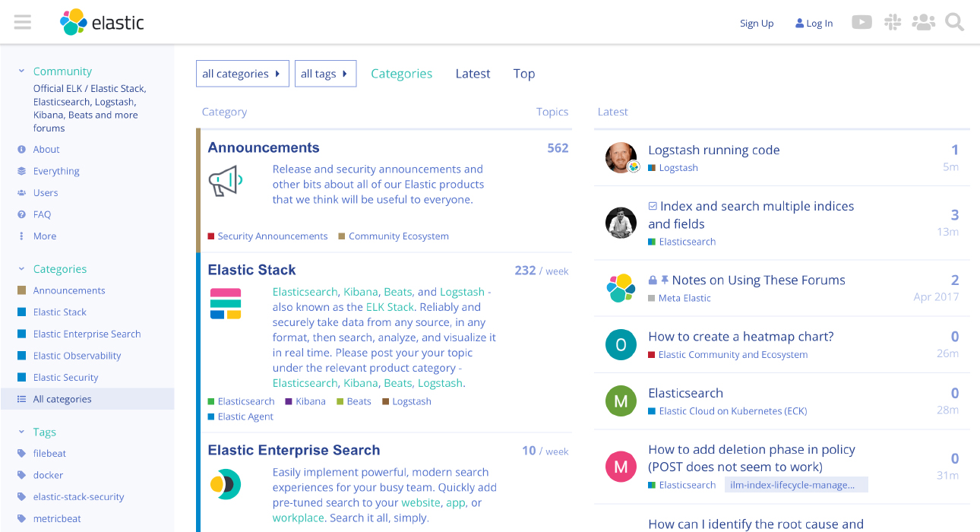Open the all tags dropdown
Image resolution: width=980 pixels, height=532 pixels.
pos(325,73)
